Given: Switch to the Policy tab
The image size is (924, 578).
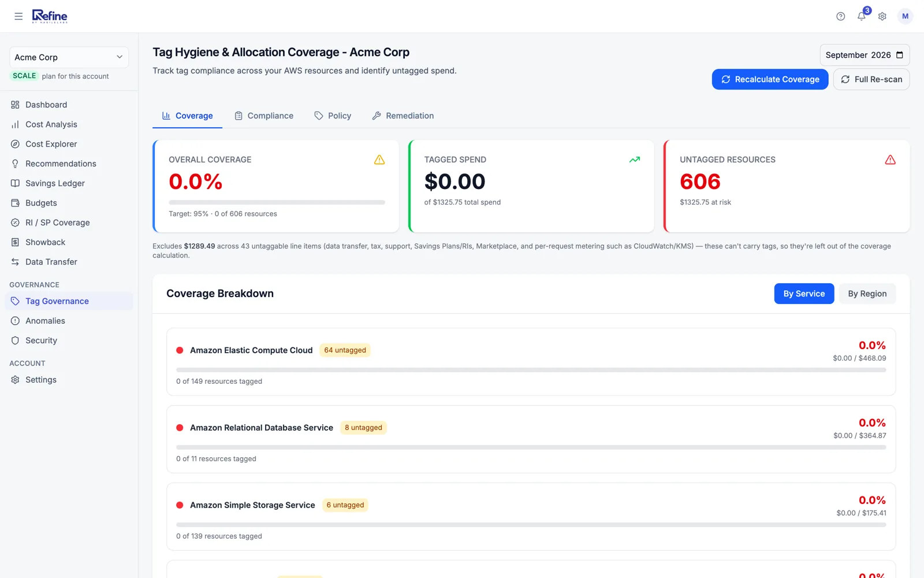Looking at the screenshot, I should [x=333, y=116].
